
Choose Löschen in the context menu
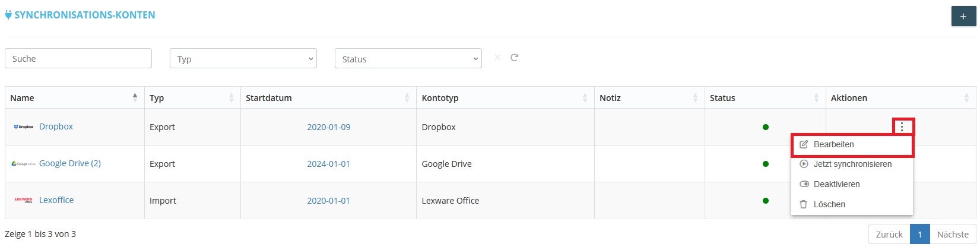point(852,204)
